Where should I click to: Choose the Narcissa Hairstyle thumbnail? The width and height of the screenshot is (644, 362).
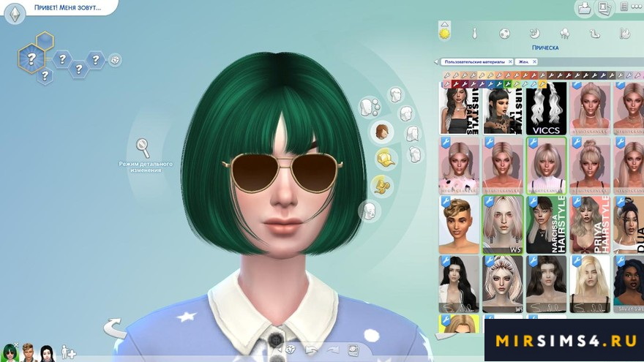click(546, 225)
